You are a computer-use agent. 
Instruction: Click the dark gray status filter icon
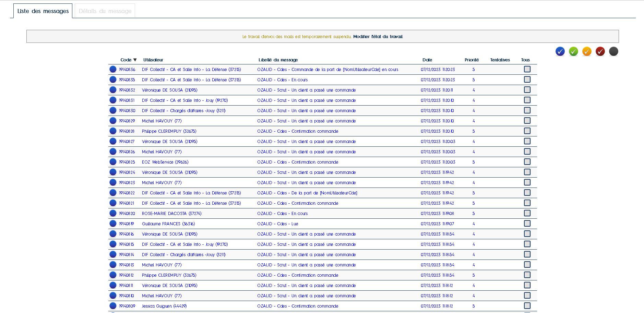coord(613,51)
